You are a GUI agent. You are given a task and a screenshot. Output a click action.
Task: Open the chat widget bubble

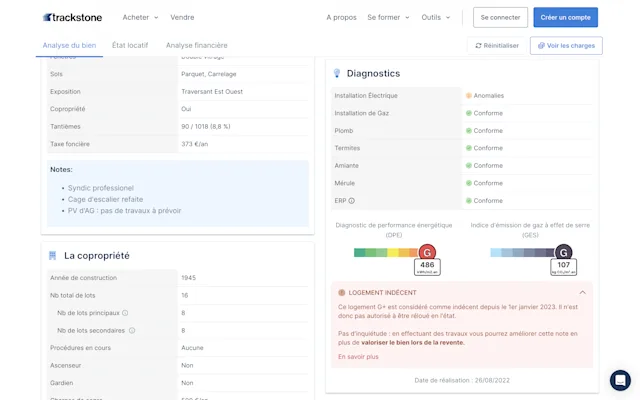620,380
